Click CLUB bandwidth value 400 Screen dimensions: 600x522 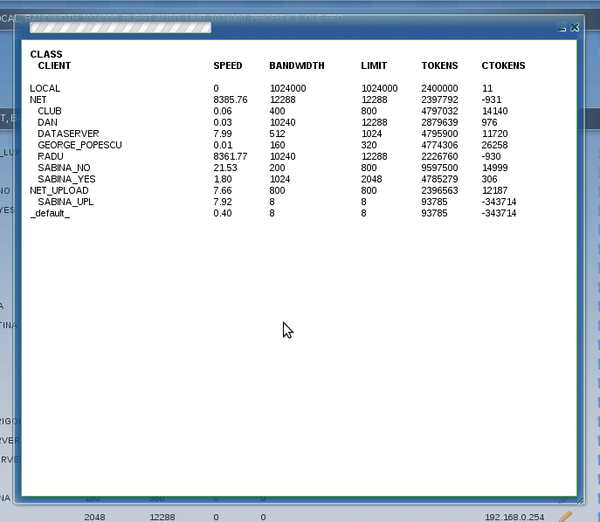coord(277,111)
